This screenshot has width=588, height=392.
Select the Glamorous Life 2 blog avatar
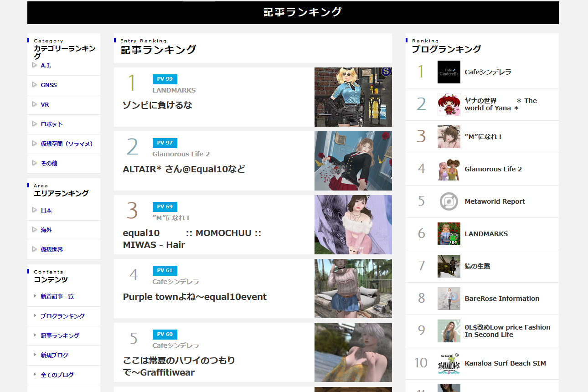pos(449,169)
